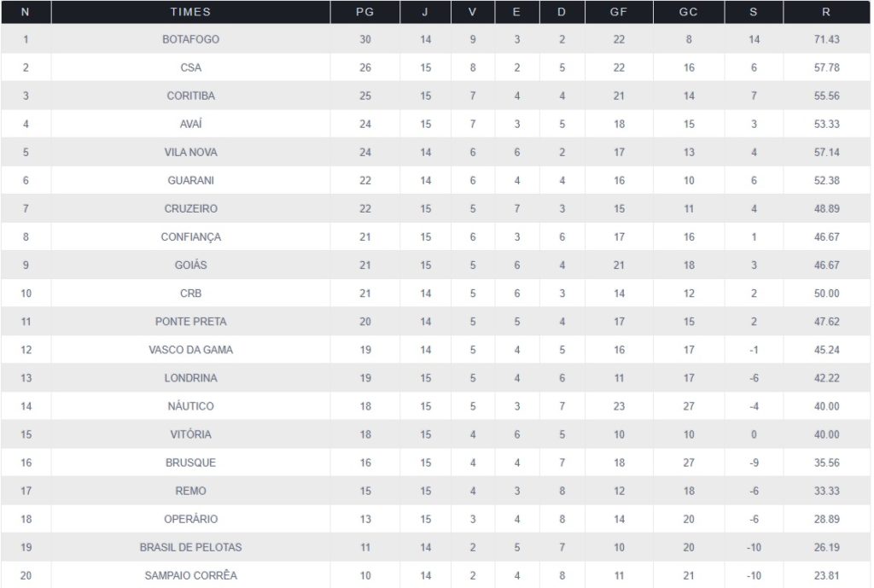This screenshot has height=588, width=874.
Task: Click the Cruzeiro team name
Action: point(190,208)
